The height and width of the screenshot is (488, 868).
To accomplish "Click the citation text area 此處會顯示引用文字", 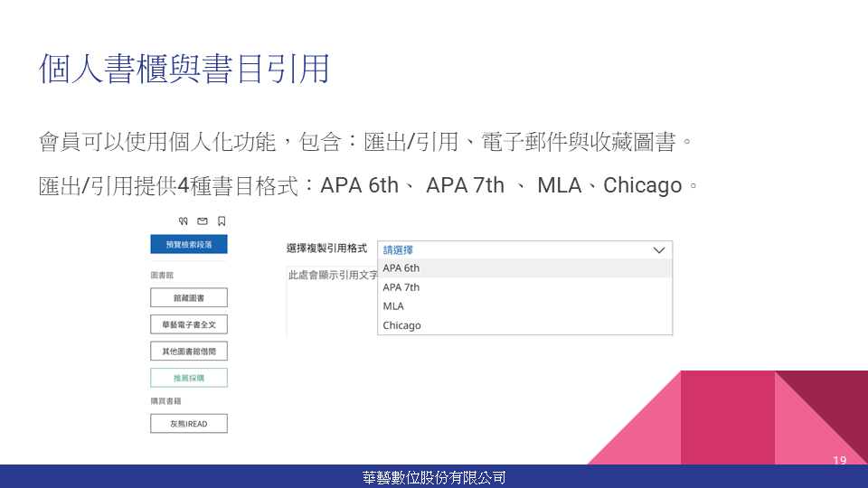I will click(332, 300).
